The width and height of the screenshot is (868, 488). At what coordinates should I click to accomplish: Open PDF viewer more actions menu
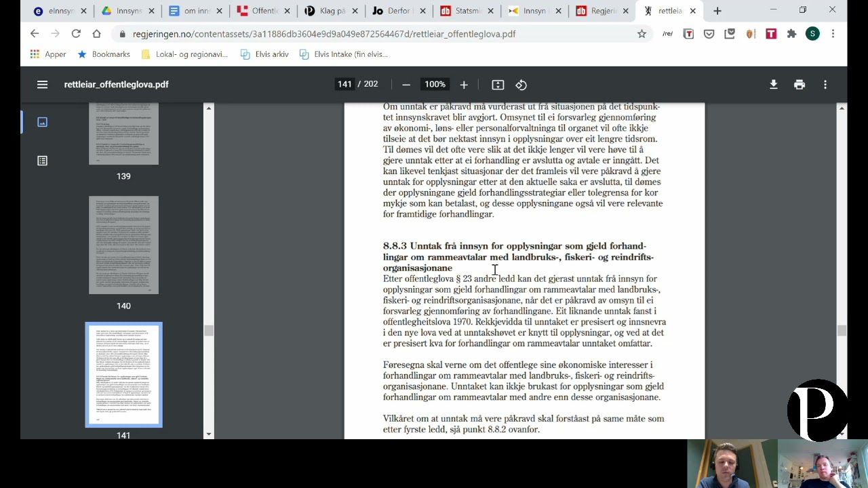825,85
